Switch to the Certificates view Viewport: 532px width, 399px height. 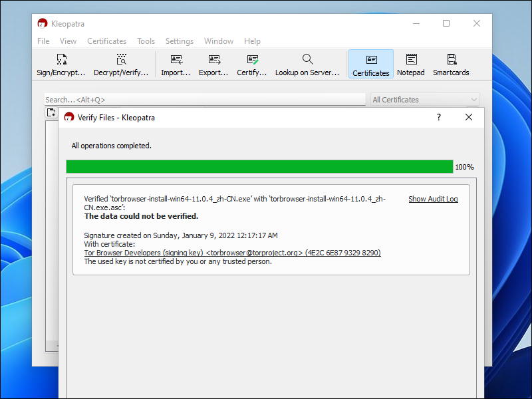(x=371, y=65)
